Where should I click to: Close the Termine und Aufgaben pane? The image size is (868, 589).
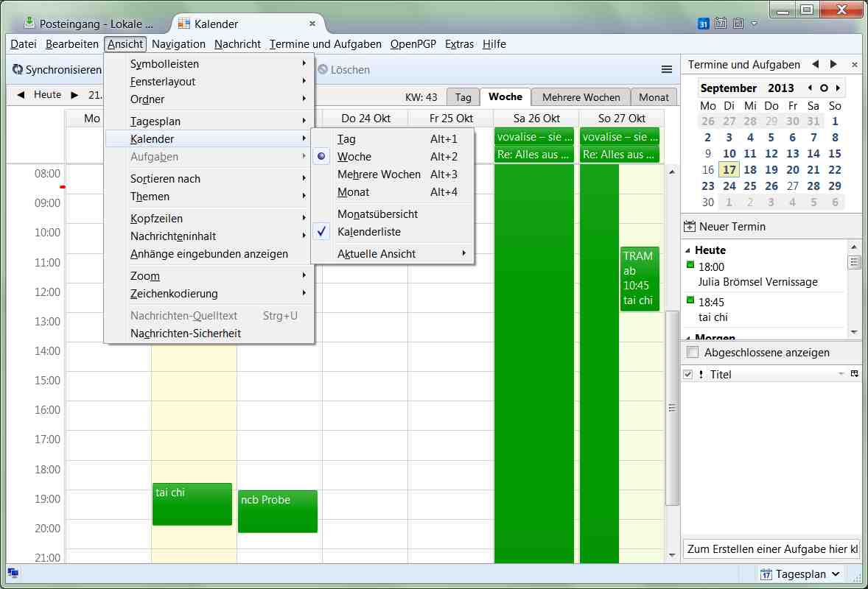pyautogui.click(x=854, y=65)
